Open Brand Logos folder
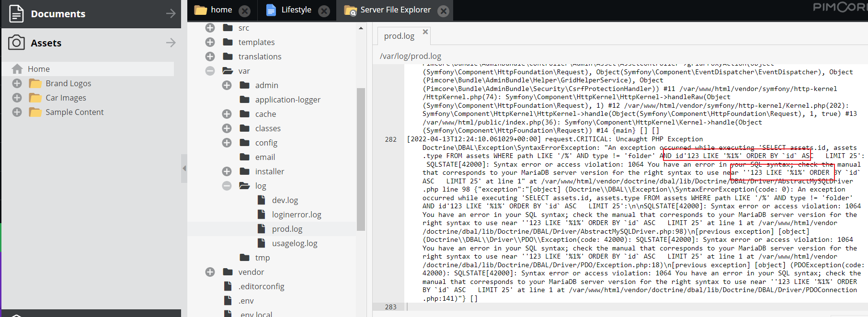Image resolution: width=868 pixels, height=317 pixels. (68, 83)
